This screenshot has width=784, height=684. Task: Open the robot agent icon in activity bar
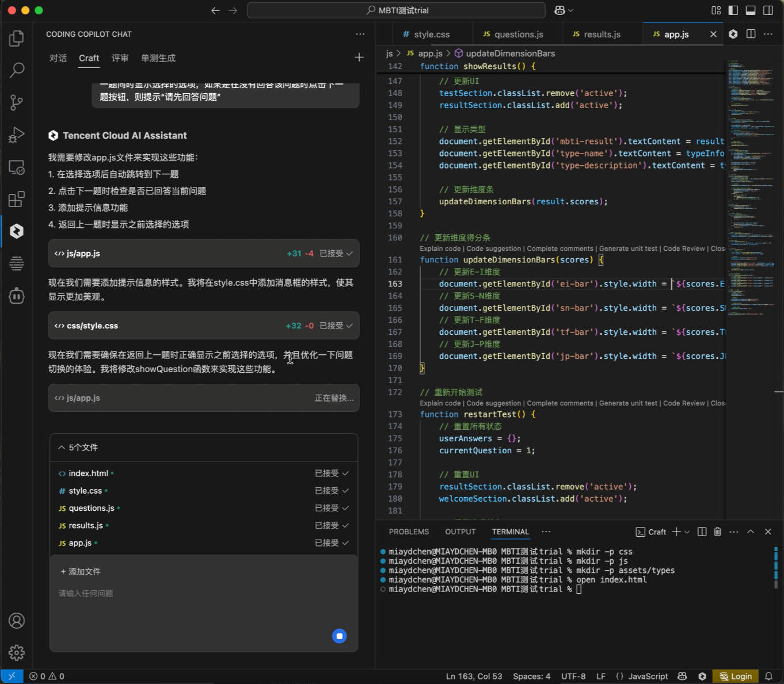(17, 296)
